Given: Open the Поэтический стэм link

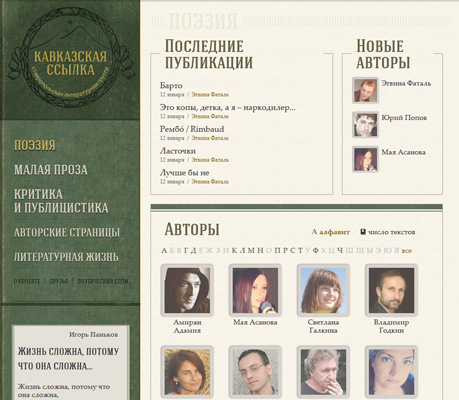Looking at the screenshot, I should (x=103, y=281).
